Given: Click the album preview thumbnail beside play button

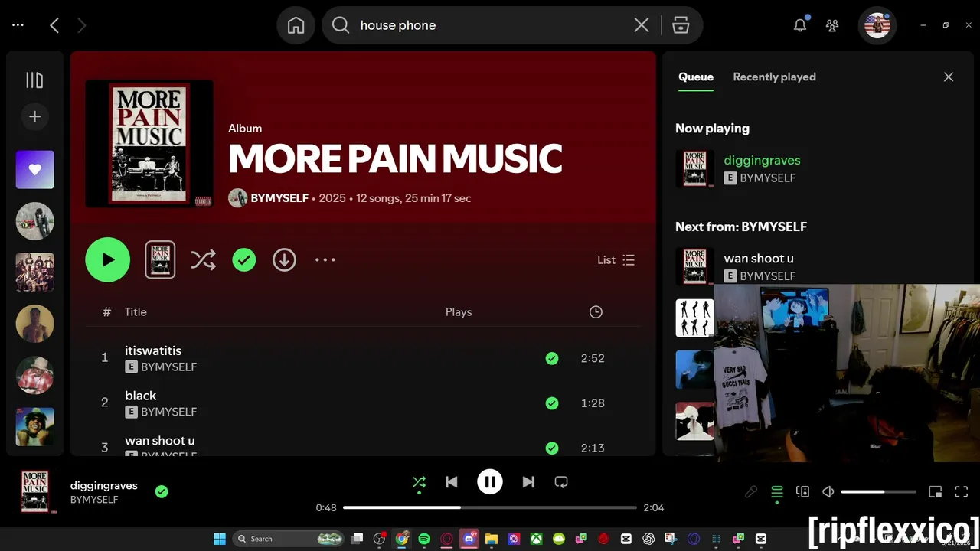Looking at the screenshot, I should (x=160, y=259).
